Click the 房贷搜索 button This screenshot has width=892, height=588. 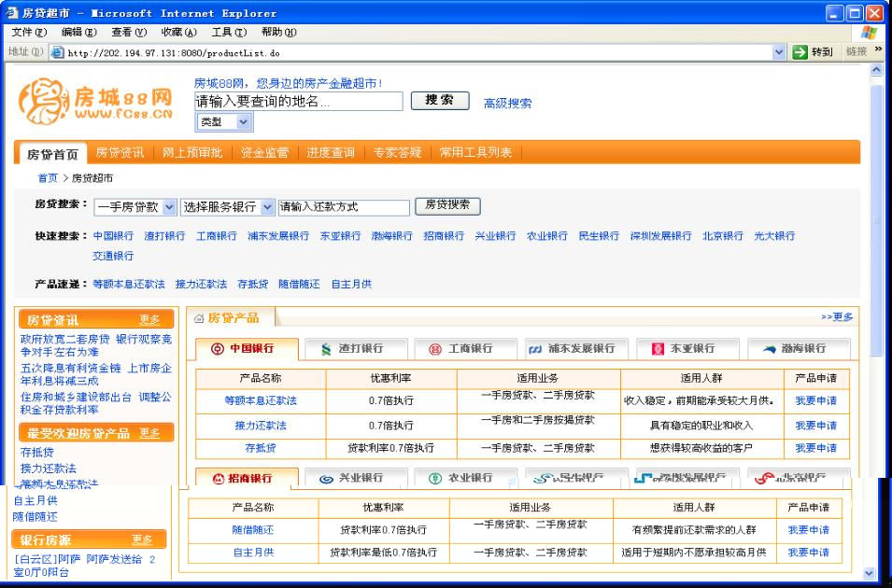coord(447,206)
